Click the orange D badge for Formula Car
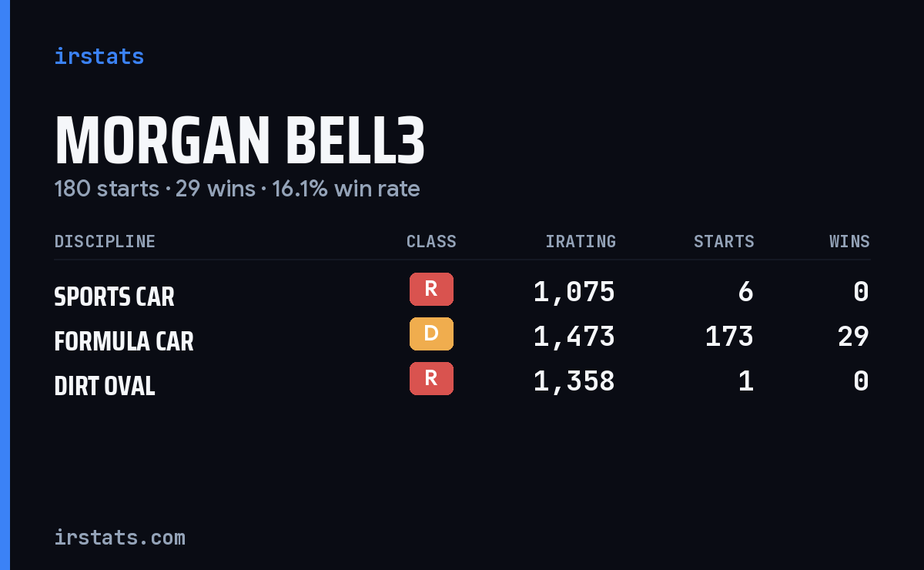Image resolution: width=924 pixels, height=570 pixels. tap(431, 334)
